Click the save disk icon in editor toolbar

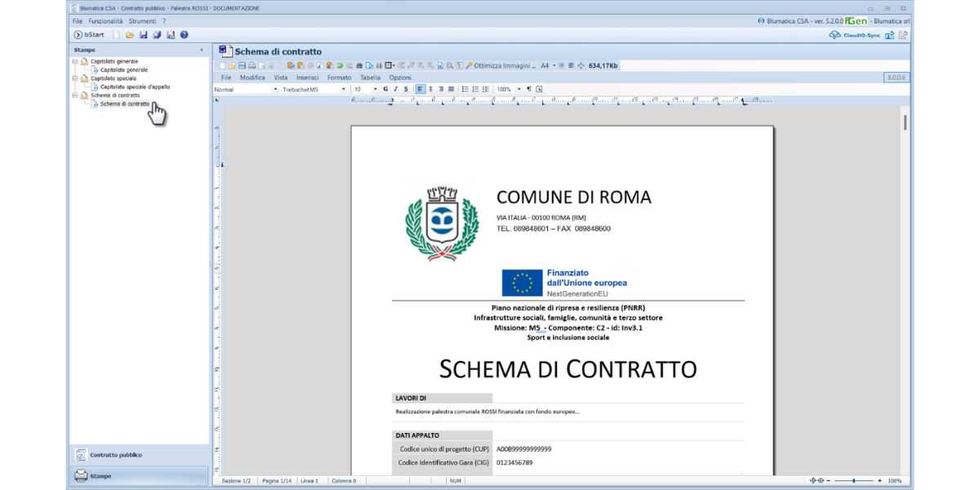[x=242, y=65]
